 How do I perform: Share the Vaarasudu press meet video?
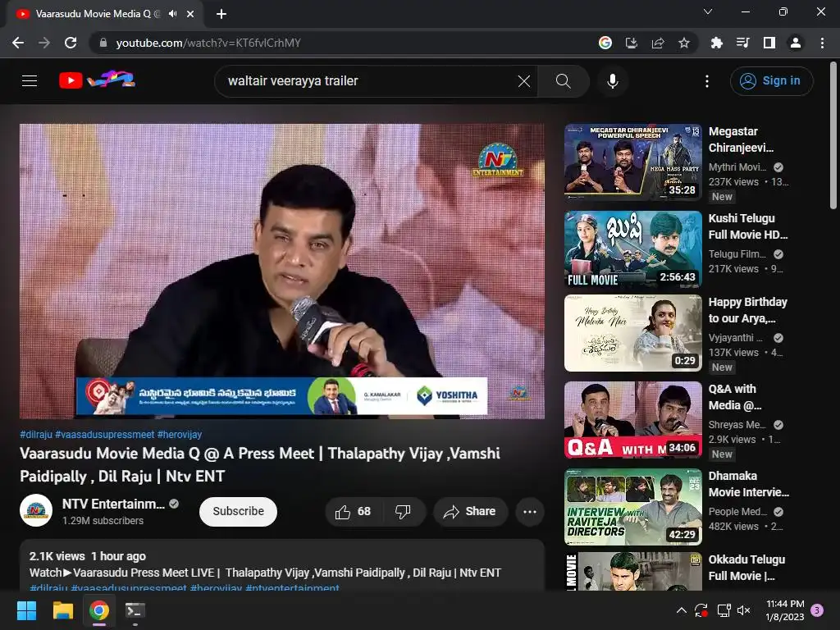(470, 512)
